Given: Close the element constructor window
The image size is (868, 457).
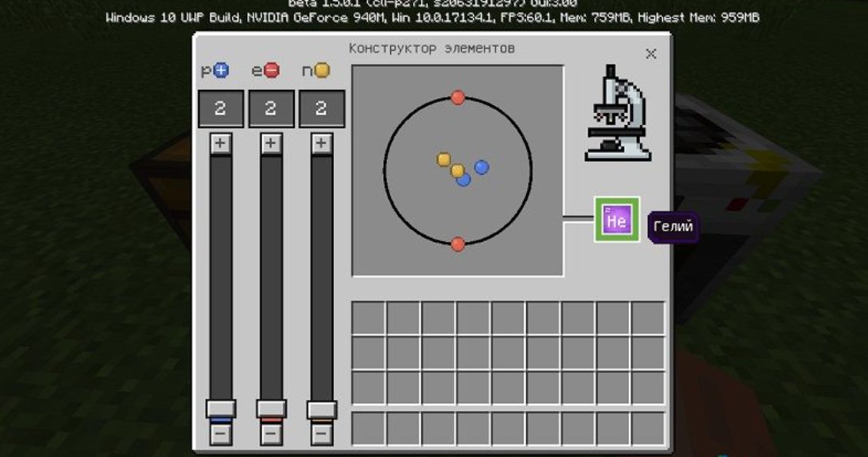Looking at the screenshot, I should (651, 54).
